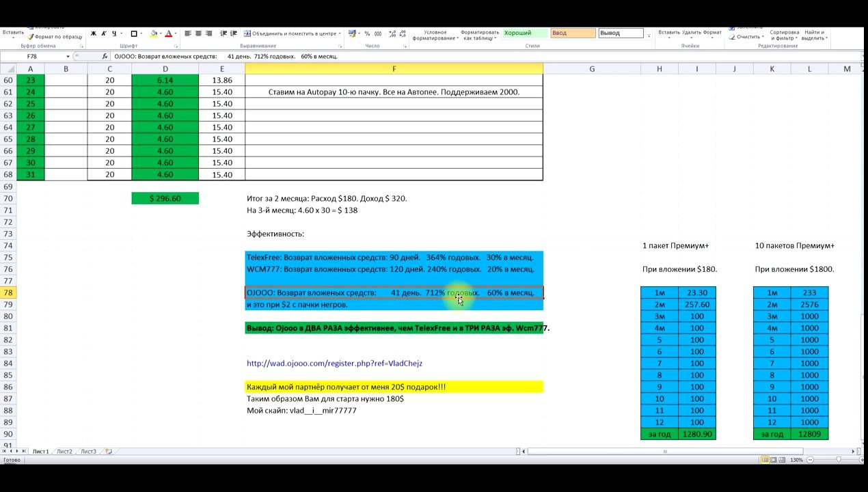
Task: Increase indent in cell
Action: point(234,33)
